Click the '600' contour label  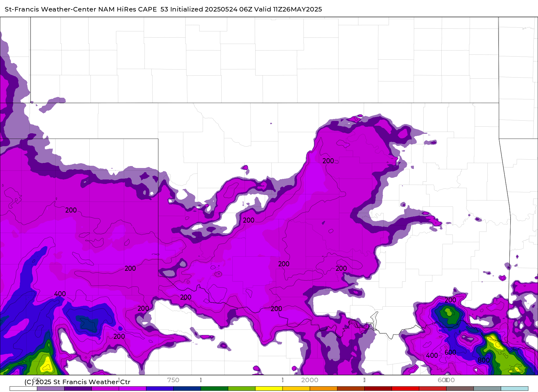coord(450,353)
